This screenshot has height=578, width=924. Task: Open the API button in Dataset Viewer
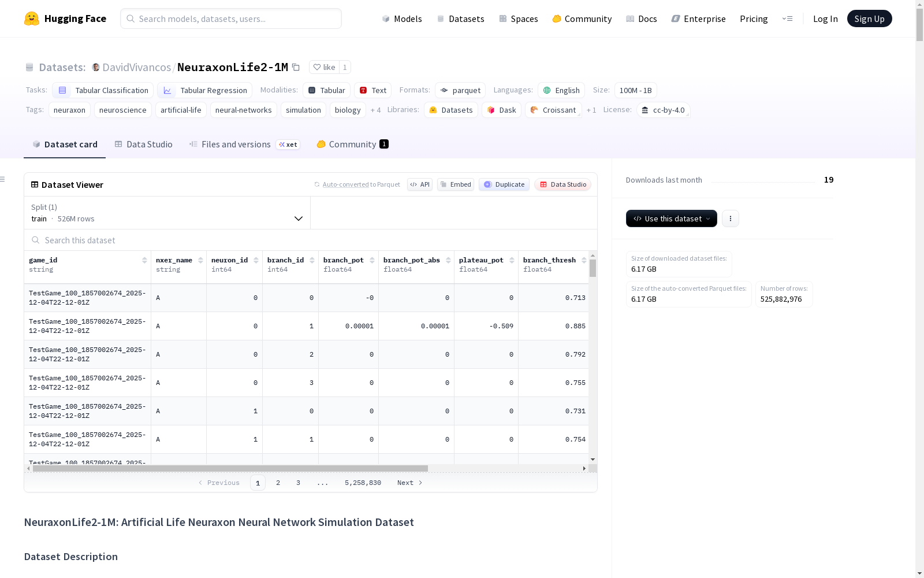(x=420, y=184)
